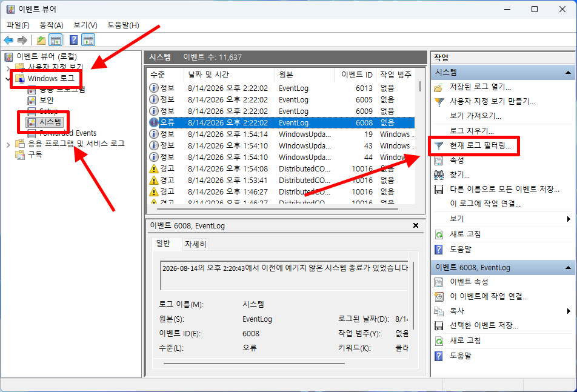Screen dimensions: 577x392
Task: Open the 동작(A) menu
Action: tap(51, 25)
